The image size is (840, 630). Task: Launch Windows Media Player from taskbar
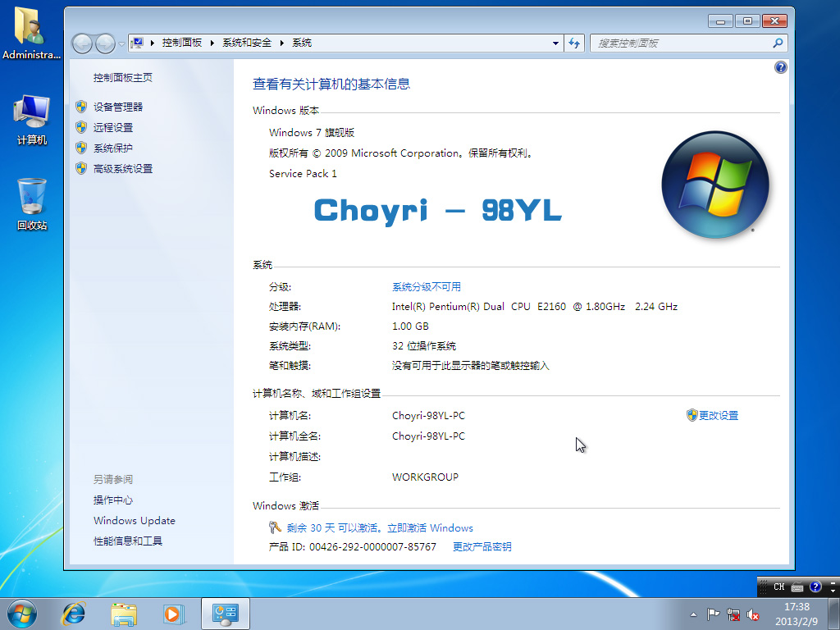(174, 614)
